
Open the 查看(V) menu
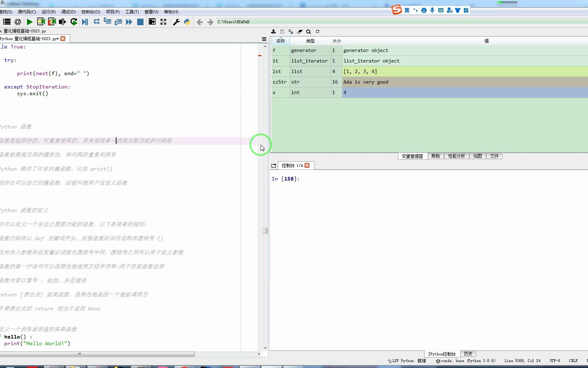click(151, 12)
